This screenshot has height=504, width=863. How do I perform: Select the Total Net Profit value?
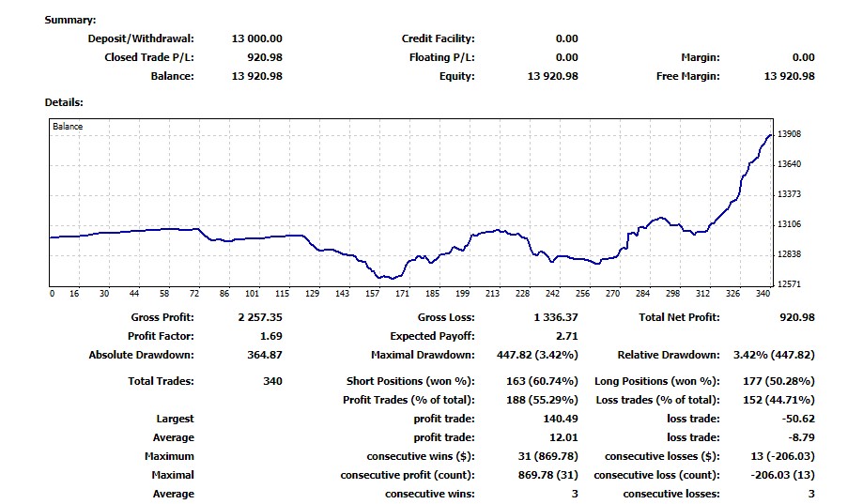tap(796, 317)
